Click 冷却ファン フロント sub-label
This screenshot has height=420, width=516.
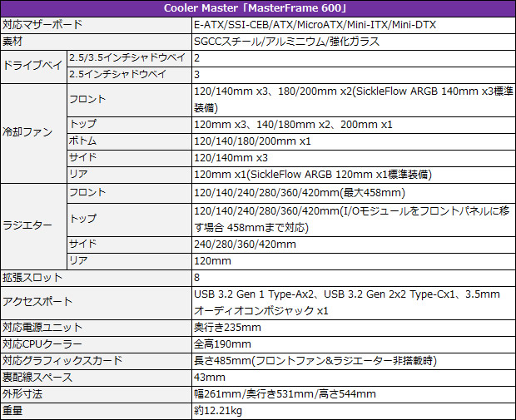129,100
